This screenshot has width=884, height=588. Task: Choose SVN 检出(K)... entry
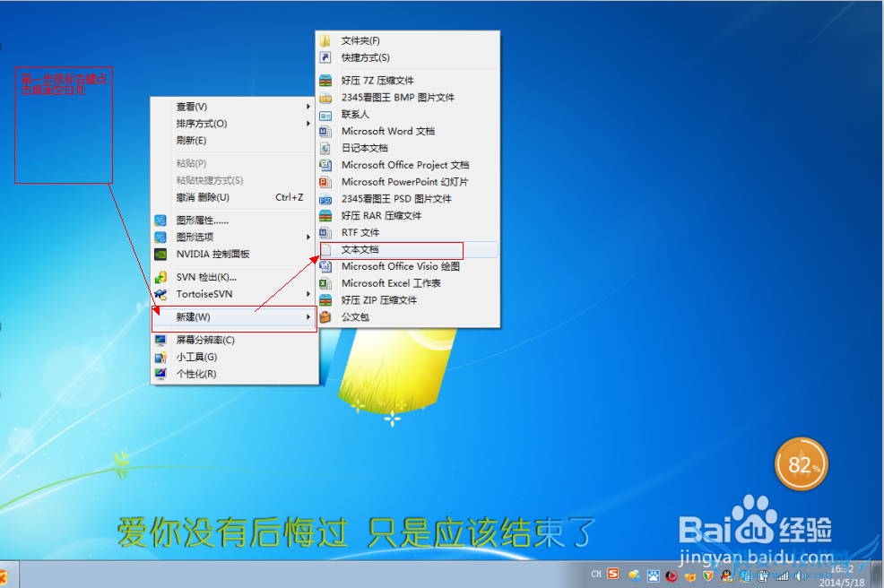click(234, 277)
